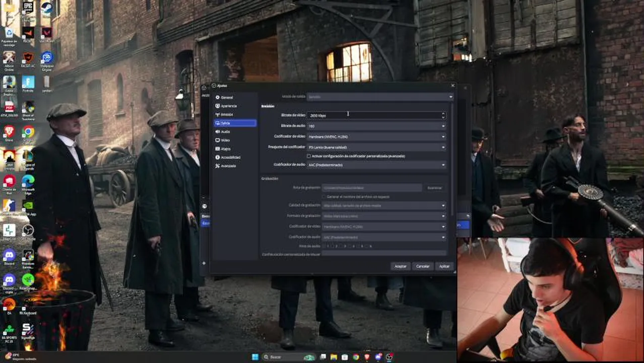Open the Apariencia settings section
Viewport: 644px width, 363px height.
click(x=235, y=106)
